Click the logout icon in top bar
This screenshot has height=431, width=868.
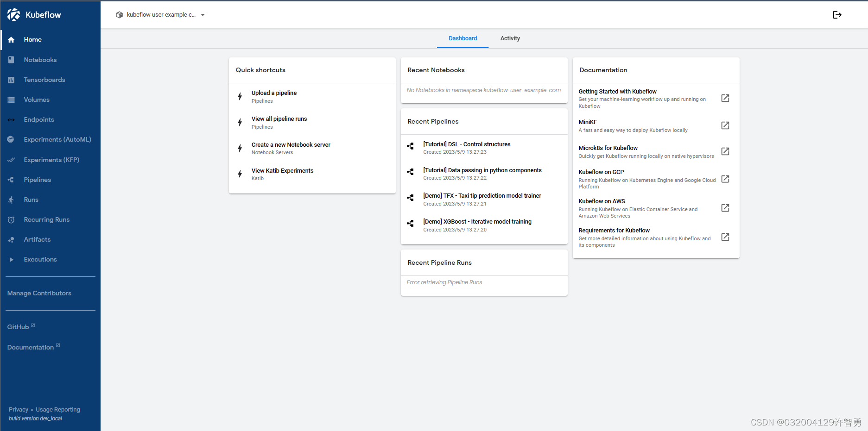[x=837, y=15]
